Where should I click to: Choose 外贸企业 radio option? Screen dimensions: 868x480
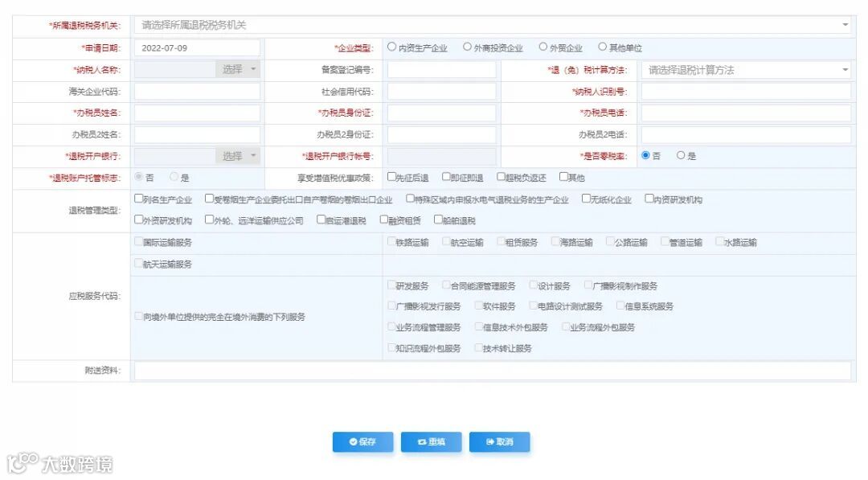543,47
